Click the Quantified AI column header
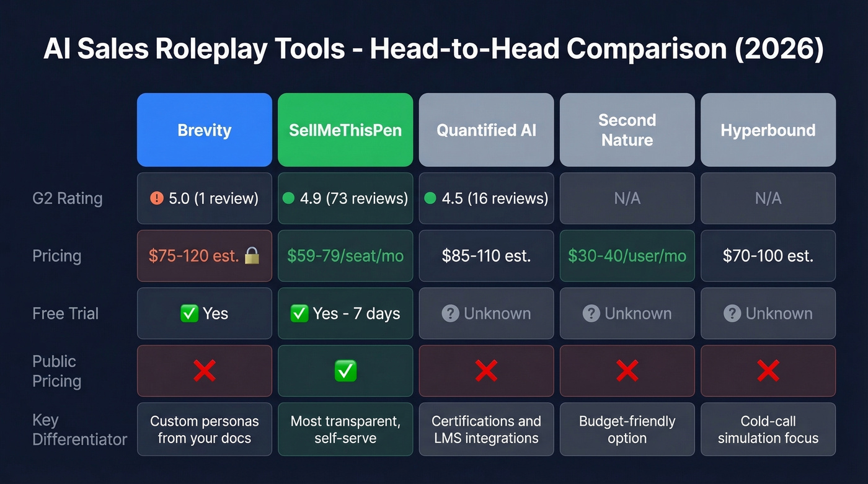The height and width of the screenshot is (484, 868). tap(486, 130)
